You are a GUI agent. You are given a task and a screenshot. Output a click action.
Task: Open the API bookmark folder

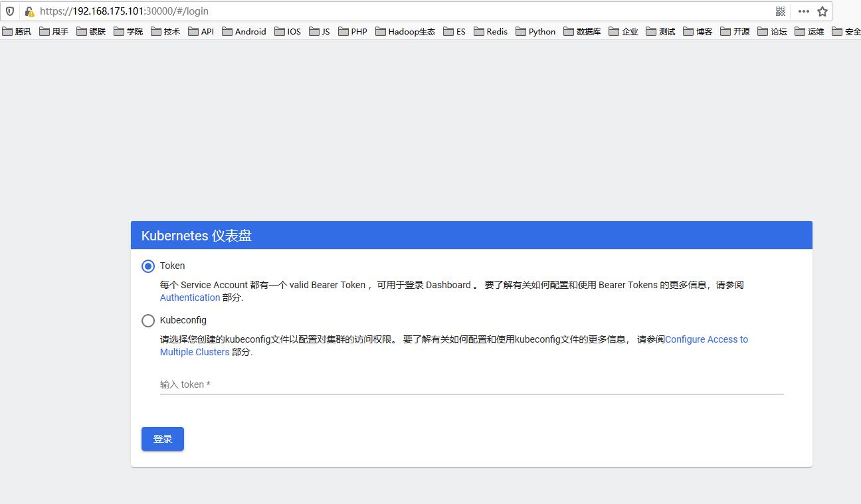pos(201,31)
